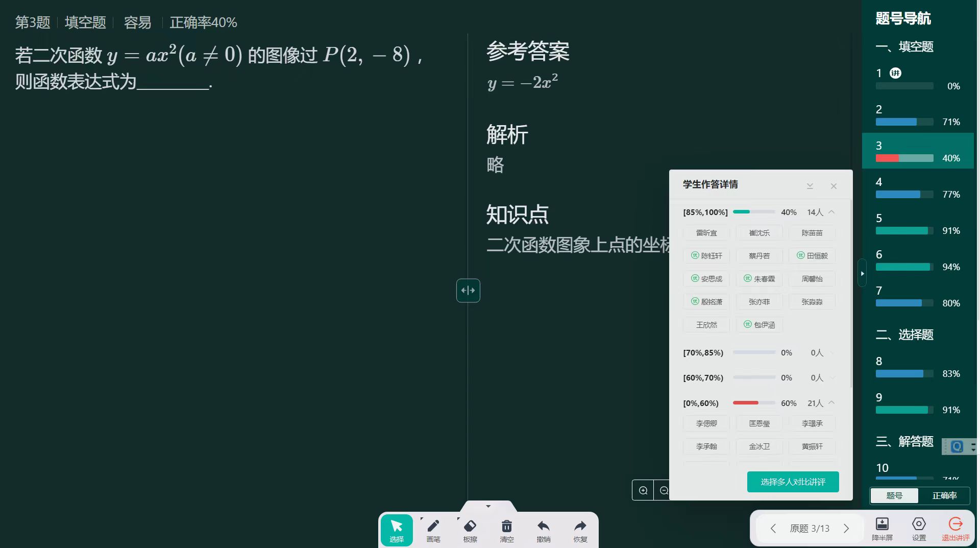Redo annotation using 恢复

(x=580, y=530)
